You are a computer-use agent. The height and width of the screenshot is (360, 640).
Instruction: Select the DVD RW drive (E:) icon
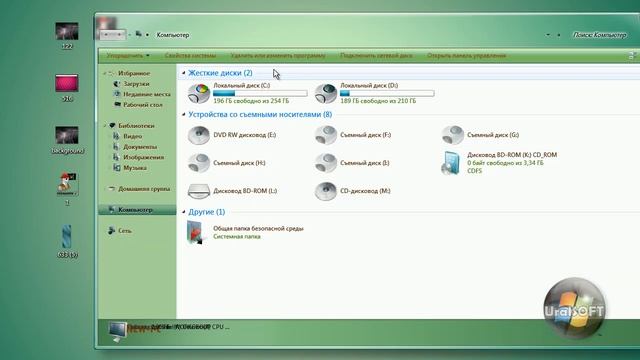pos(199,135)
